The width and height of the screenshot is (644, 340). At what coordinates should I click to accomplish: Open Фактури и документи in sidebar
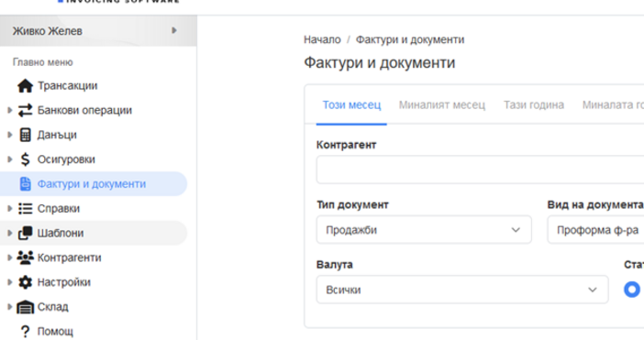tap(94, 184)
